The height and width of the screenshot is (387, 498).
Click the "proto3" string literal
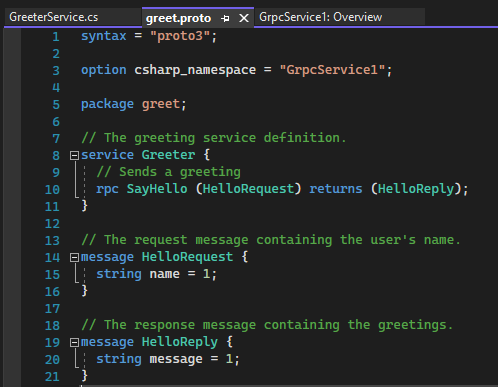tap(180, 36)
